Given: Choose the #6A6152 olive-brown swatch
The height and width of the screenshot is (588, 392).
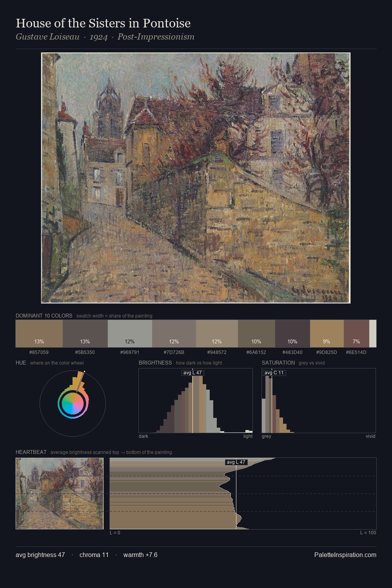Looking at the screenshot, I should tap(256, 334).
